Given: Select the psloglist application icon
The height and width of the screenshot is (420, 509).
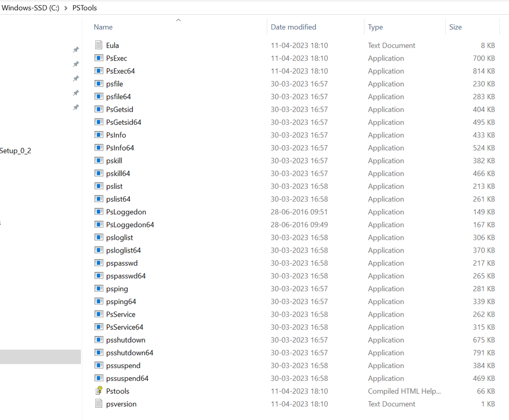Looking at the screenshot, I should click(99, 237).
